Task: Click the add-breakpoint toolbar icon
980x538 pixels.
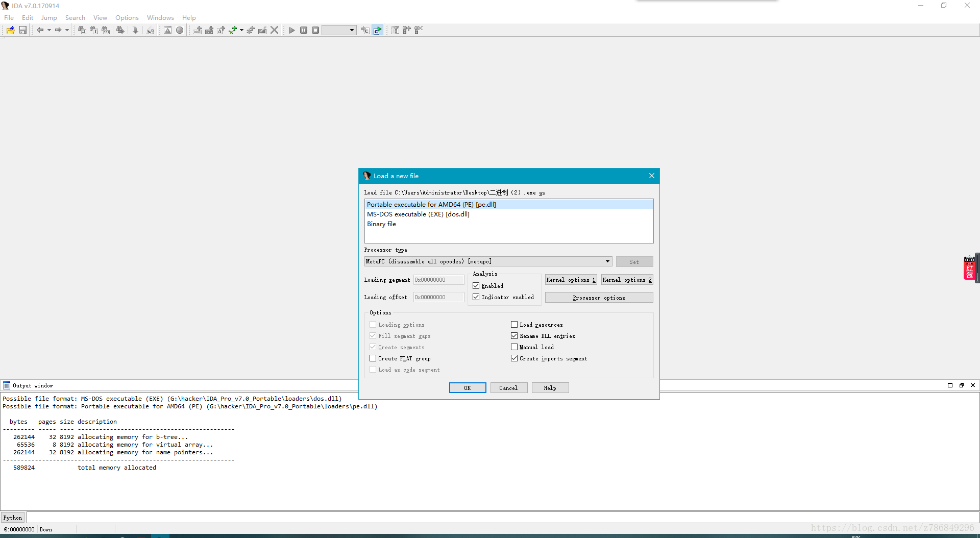Action: pyautogui.click(x=407, y=31)
